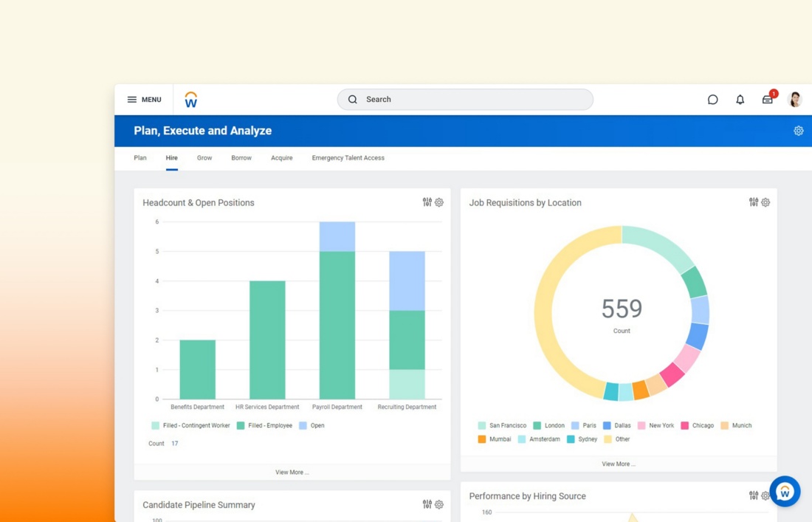
Task: Click the count value 17 link
Action: pos(175,444)
